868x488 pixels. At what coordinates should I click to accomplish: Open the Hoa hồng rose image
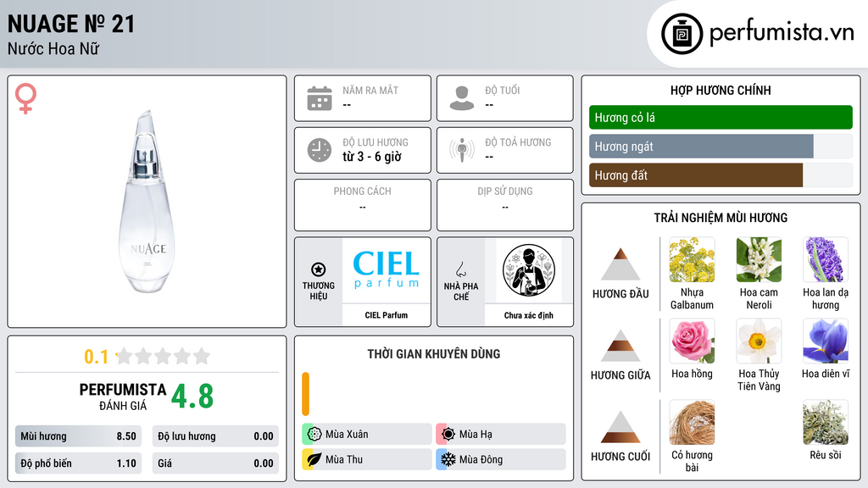click(x=692, y=341)
